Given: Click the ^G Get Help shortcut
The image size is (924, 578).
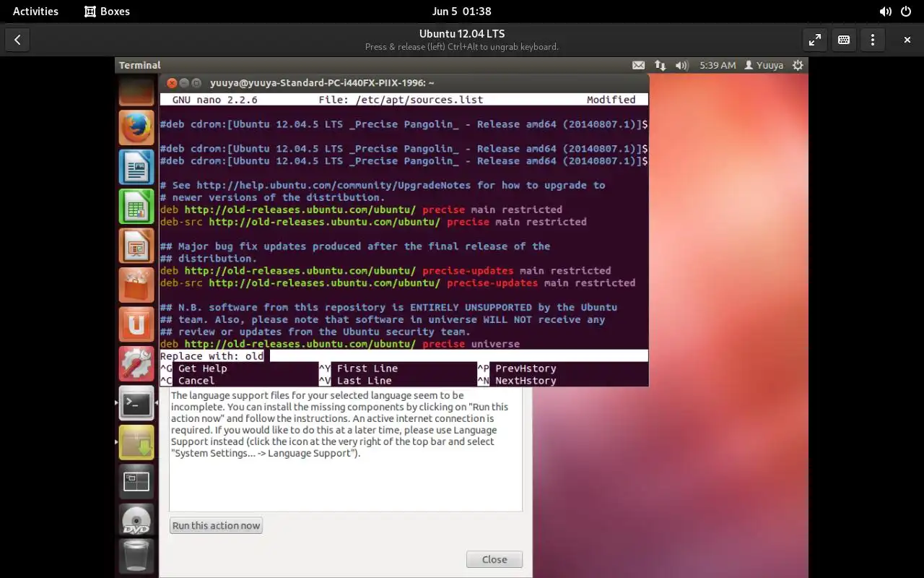Looking at the screenshot, I should click(x=194, y=368).
